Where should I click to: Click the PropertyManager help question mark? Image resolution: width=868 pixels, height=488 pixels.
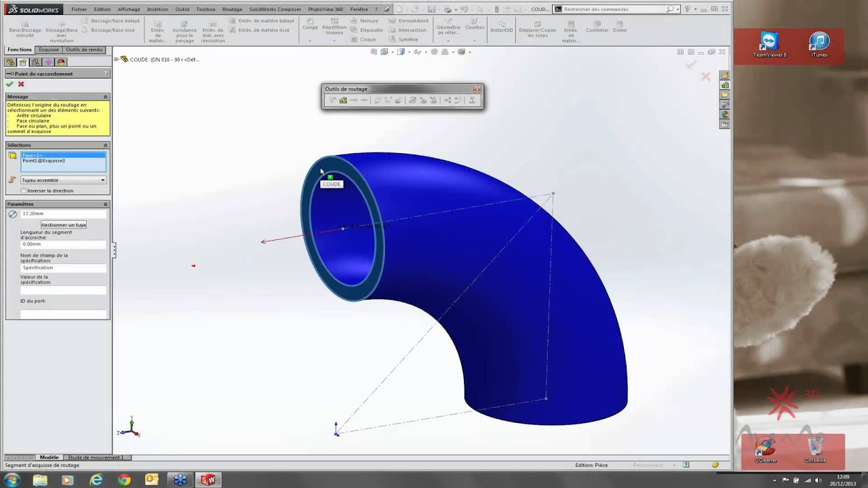click(x=105, y=73)
